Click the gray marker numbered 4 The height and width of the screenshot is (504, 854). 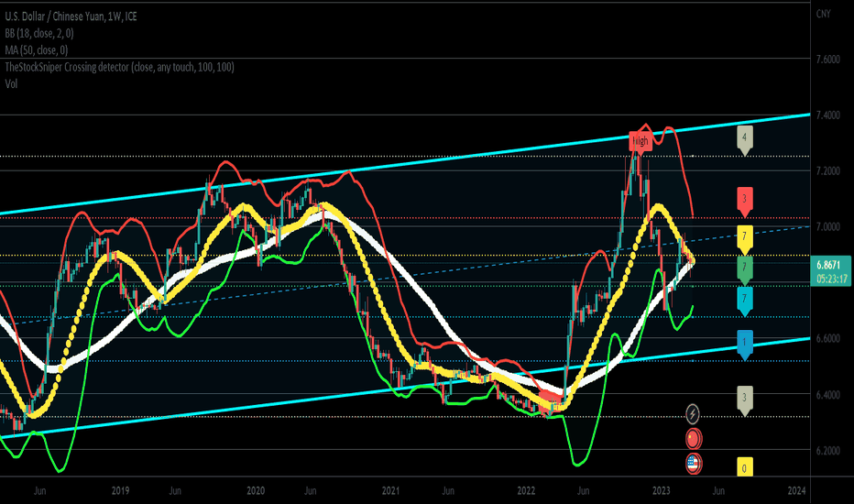coord(745,139)
